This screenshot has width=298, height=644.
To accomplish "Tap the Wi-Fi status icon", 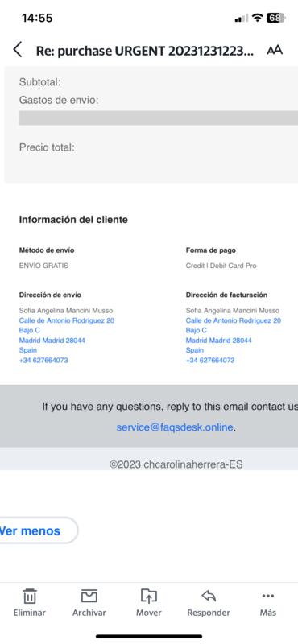I will click(x=257, y=18).
